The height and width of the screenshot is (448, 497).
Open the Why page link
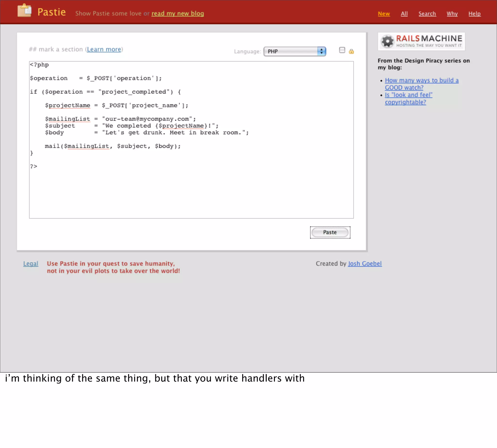[x=452, y=14]
